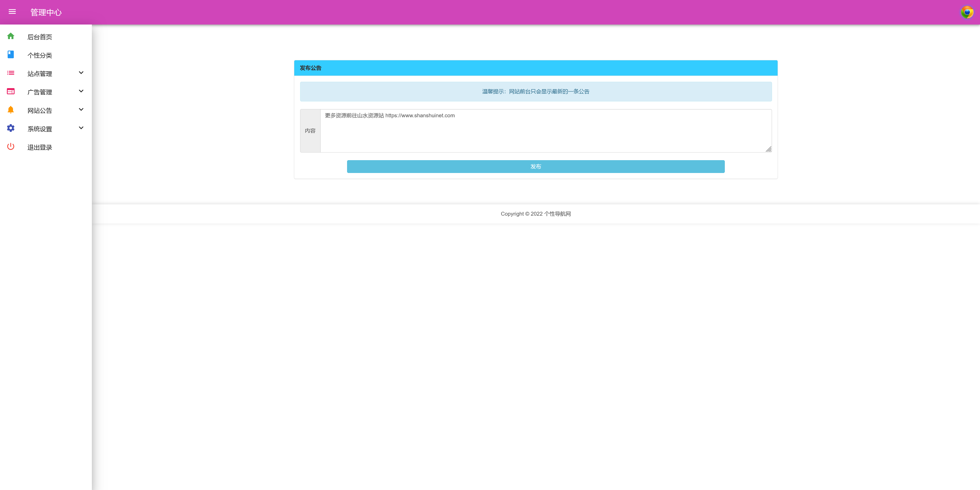980x490 pixels.
Task: Click the ad management window icon
Action: tap(11, 91)
